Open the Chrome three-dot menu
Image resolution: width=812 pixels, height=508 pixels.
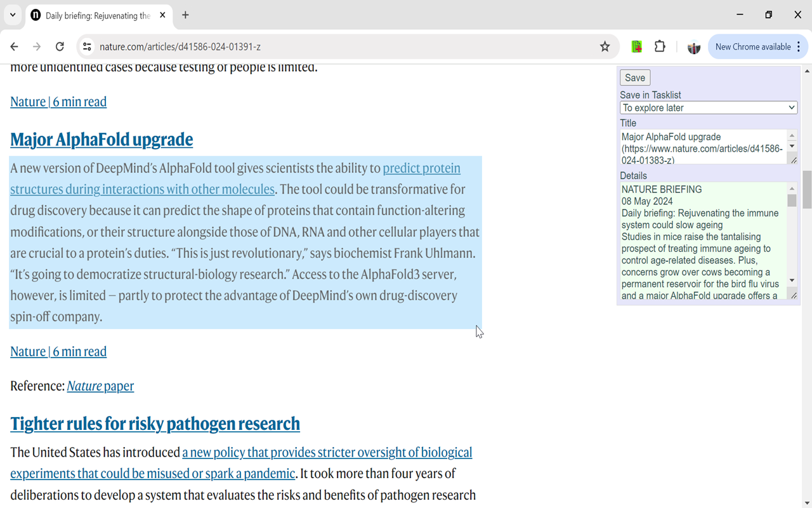799,46
